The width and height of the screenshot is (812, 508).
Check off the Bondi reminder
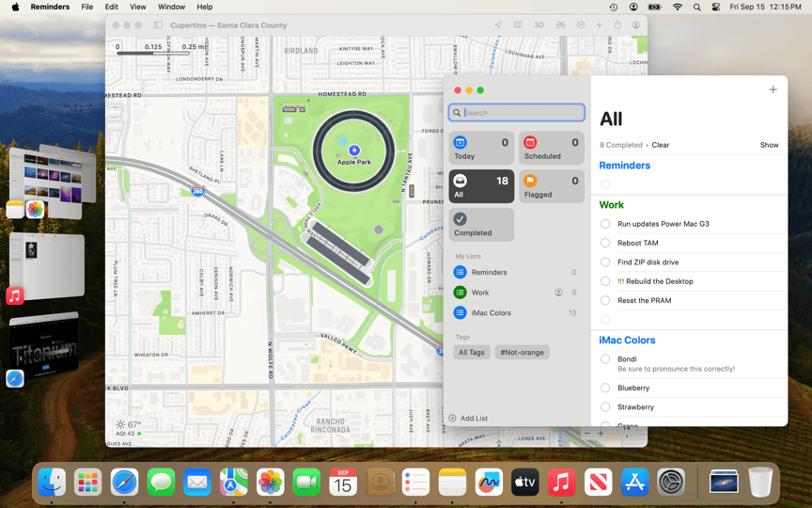(x=605, y=358)
